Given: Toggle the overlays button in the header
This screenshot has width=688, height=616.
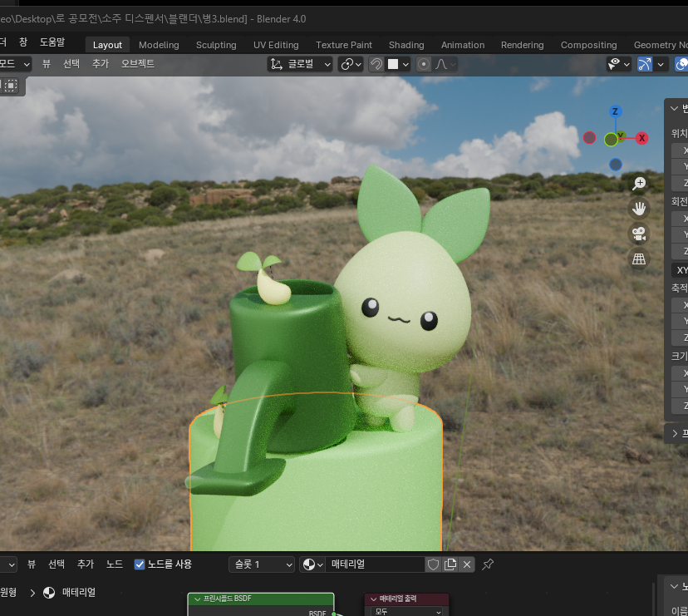Looking at the screenshot, I should pyautogui.click(x=681, y=64).
